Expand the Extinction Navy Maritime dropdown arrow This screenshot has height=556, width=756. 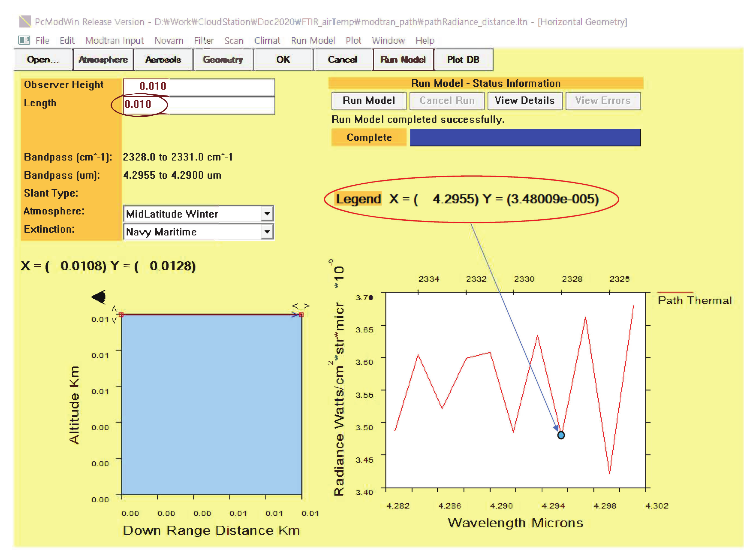[267, 232]
